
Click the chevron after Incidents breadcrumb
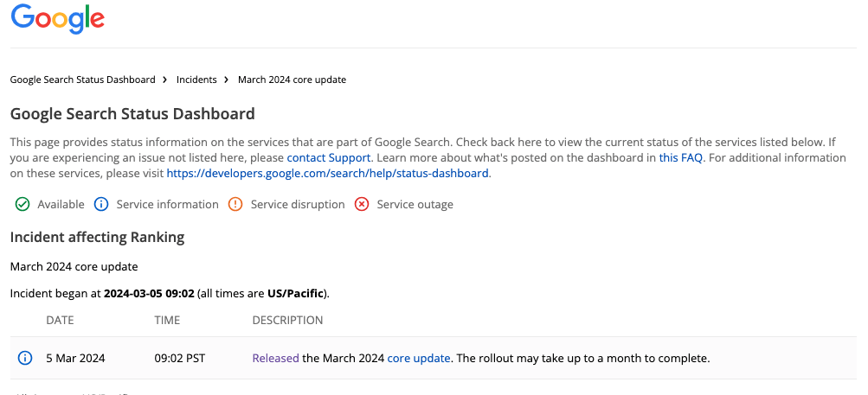tap(227, 80)
